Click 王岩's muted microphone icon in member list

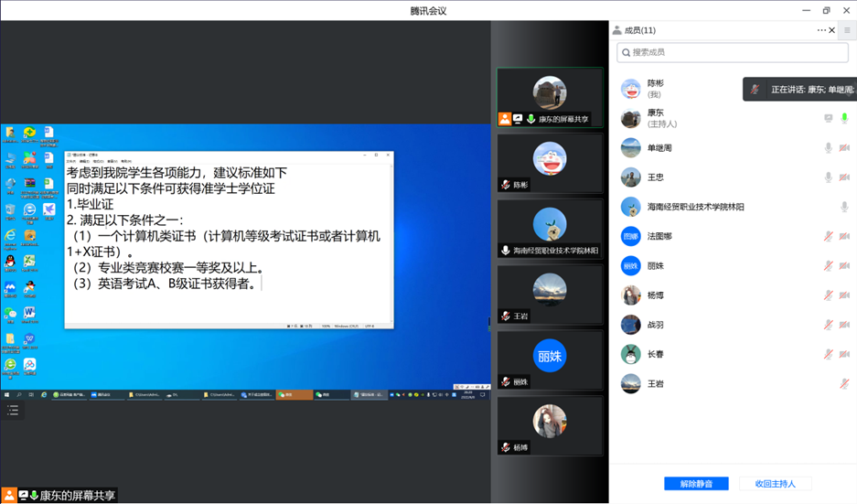coord(844,384)
